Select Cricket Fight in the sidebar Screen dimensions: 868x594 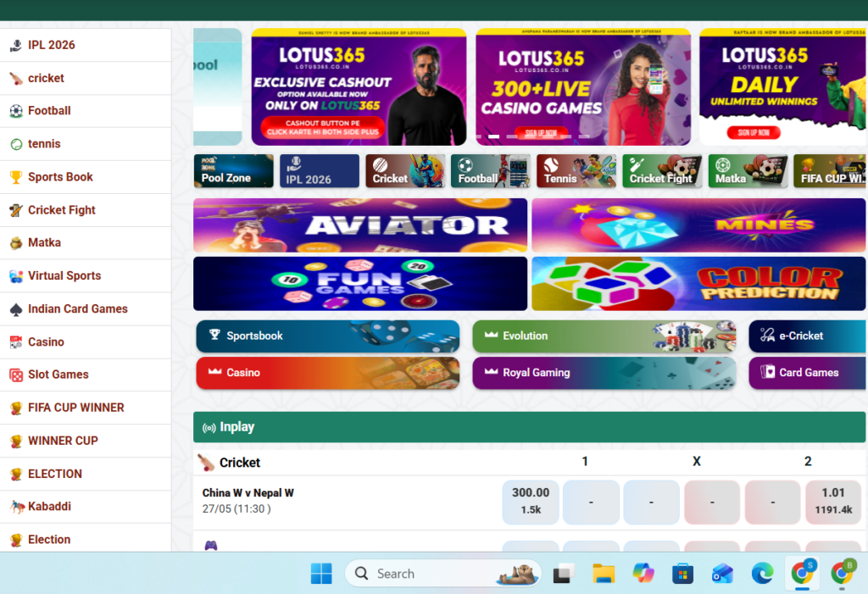click(86, 210)
